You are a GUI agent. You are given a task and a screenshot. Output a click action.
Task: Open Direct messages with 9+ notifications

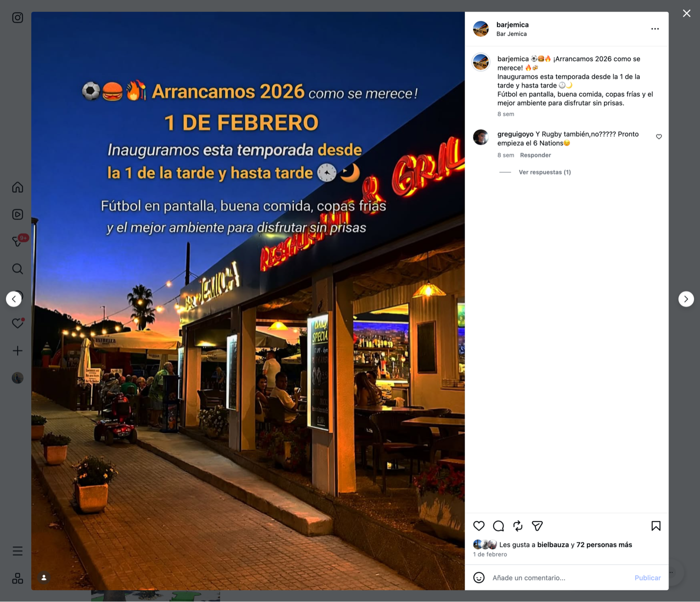coord(17,242)
